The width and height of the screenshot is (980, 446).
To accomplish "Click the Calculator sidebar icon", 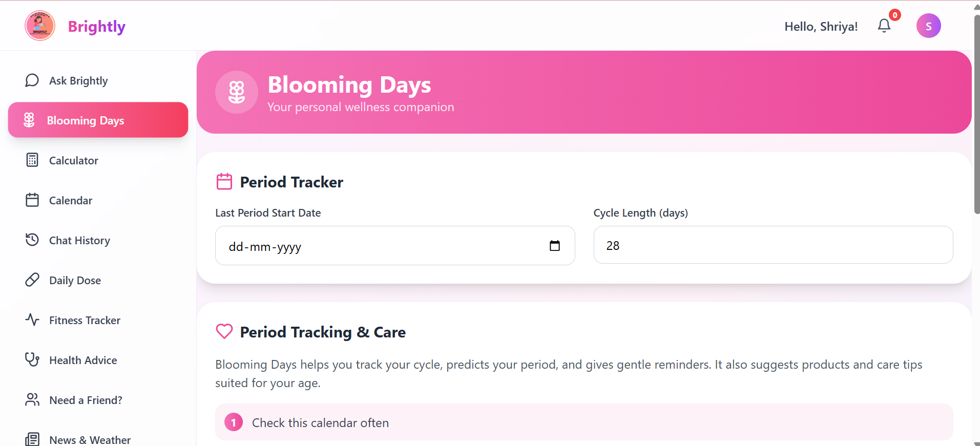I will (x=32, y=160).
